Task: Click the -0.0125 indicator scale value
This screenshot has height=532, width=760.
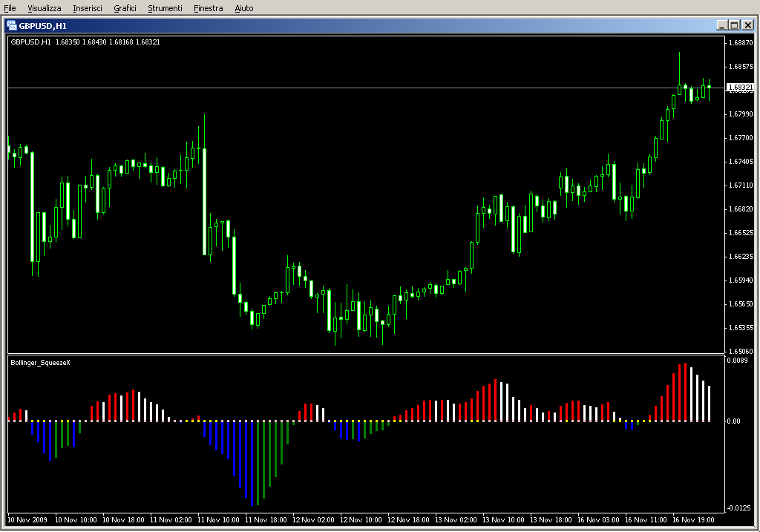Action: tap(738, 508)
